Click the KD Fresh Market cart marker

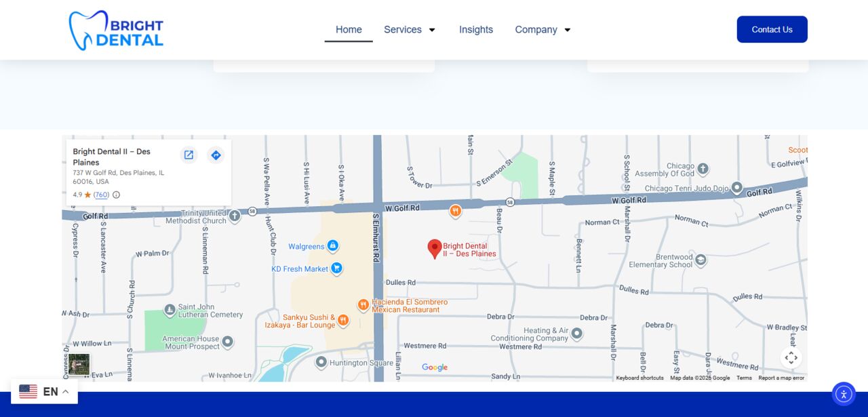pyautogui.click(x=336, y=269)
